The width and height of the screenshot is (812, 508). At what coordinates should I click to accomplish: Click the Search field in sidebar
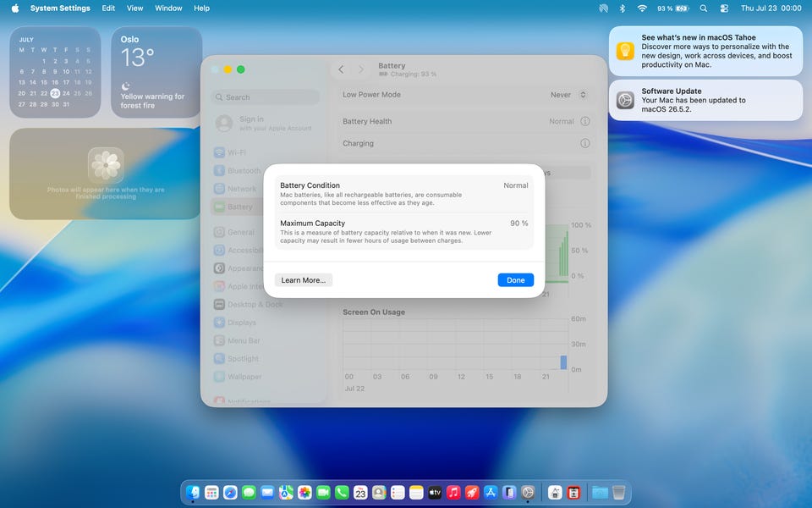(x=266, y=97)
